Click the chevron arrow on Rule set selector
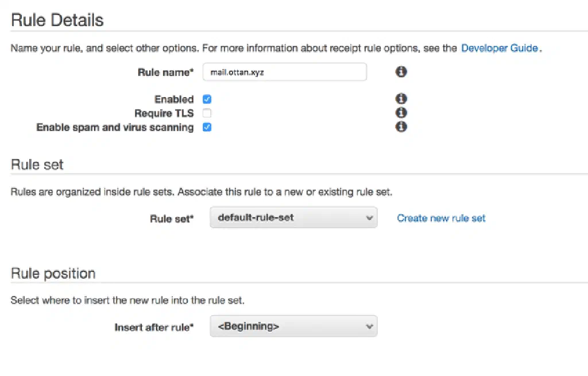This screenshot has height=376, width=588. (369, 218)
